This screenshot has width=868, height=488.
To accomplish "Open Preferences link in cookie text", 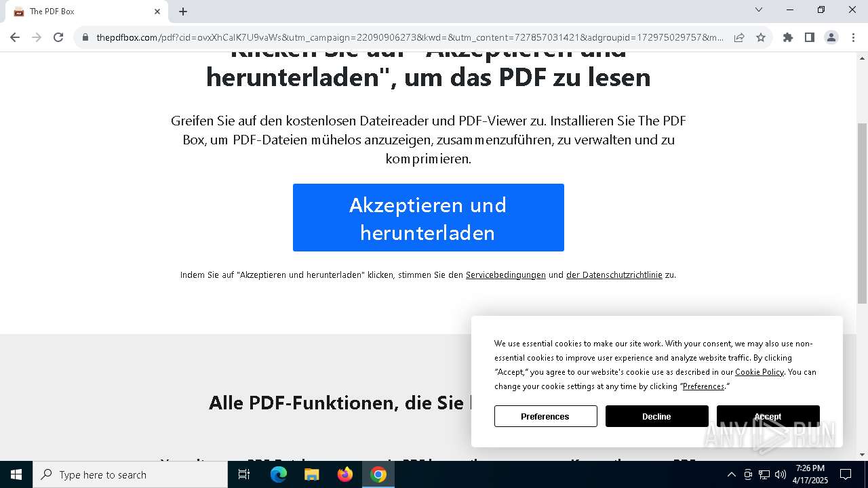I will pos(703,386).
